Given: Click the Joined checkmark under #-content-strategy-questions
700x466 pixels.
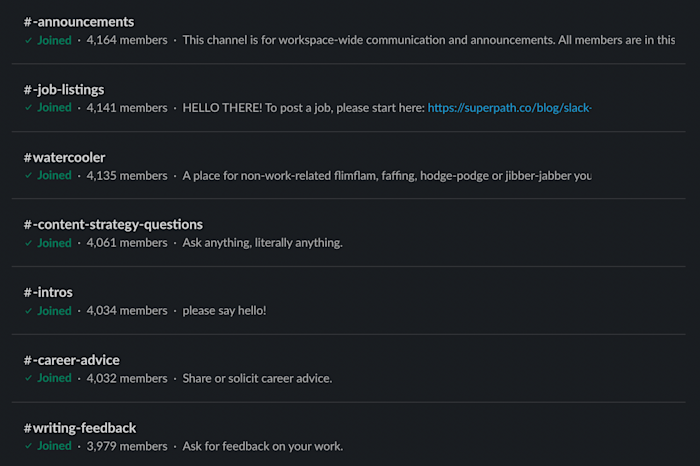Looking at the screenshot, I should pos(28,243).
